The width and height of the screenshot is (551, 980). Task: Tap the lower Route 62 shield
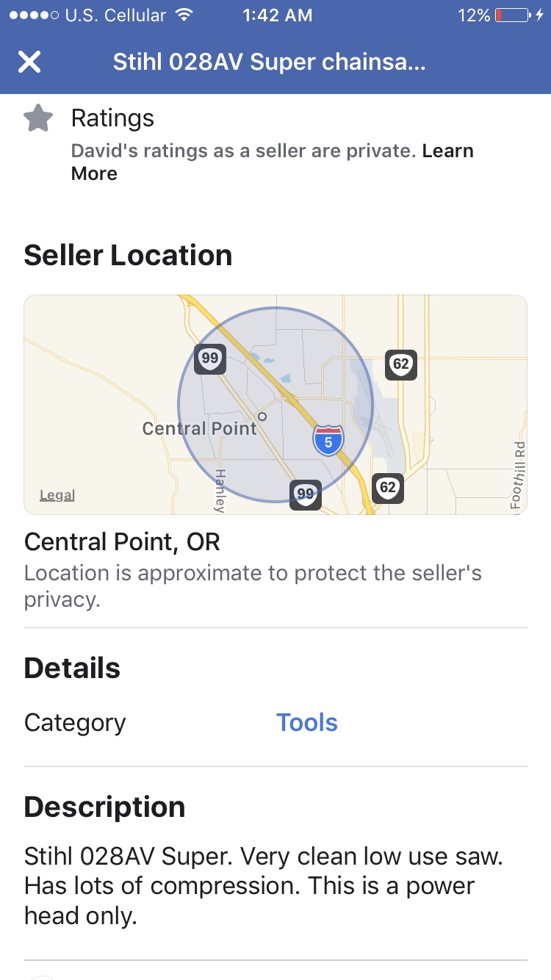387,487
